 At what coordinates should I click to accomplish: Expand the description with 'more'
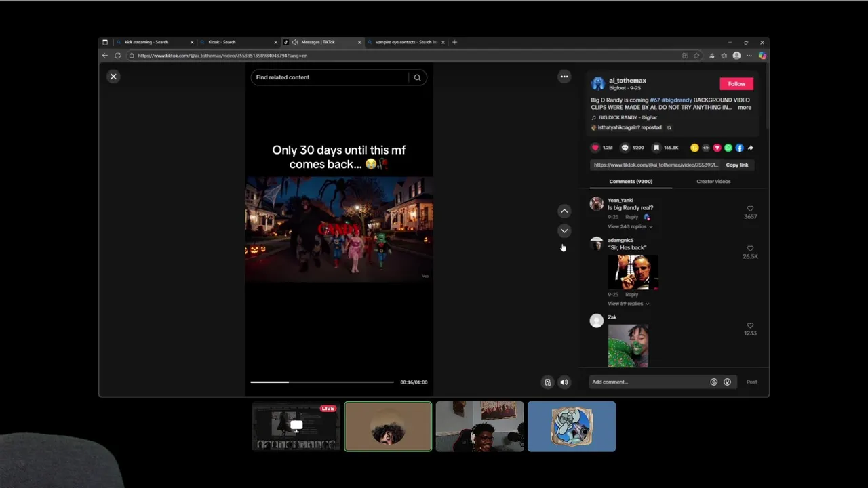(x=745, y=108)
